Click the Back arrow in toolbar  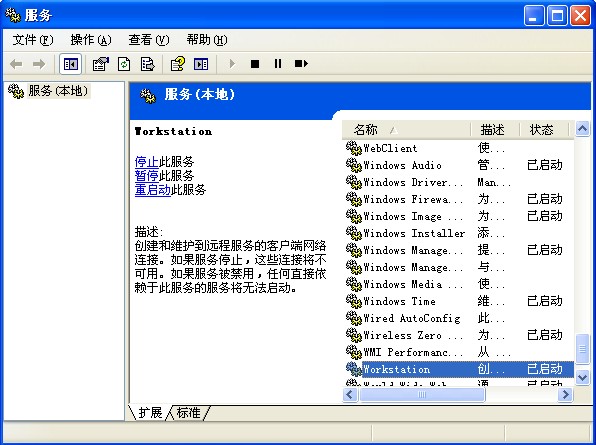tap(16, 64)
